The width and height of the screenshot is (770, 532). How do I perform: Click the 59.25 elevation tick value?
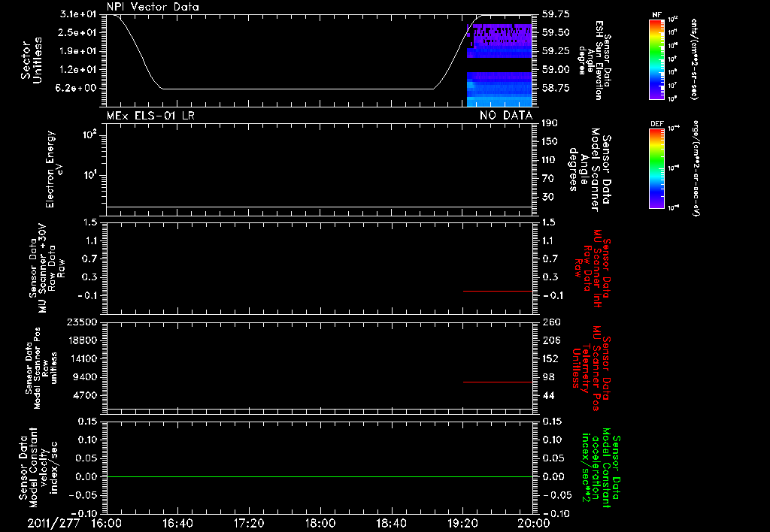556,51
